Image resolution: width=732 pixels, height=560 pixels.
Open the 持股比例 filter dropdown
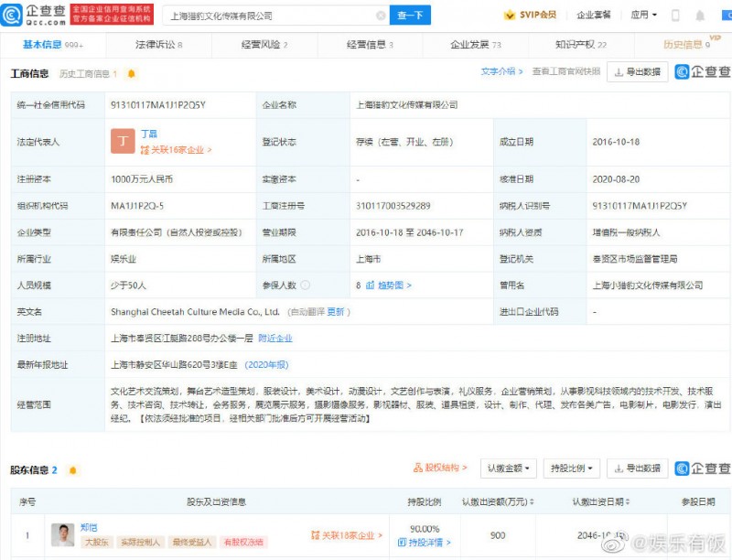pyautogui.click(x=572, y=468)
